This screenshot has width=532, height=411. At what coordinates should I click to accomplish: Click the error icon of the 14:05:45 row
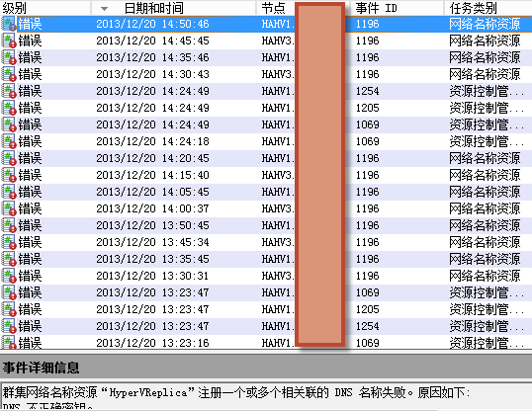[x=9, y=192]
